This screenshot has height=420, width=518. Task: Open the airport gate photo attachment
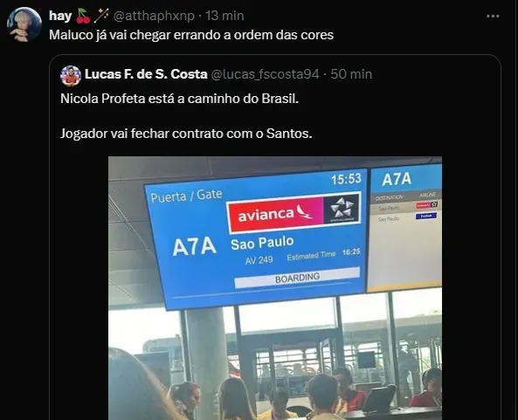pos(275,288)
